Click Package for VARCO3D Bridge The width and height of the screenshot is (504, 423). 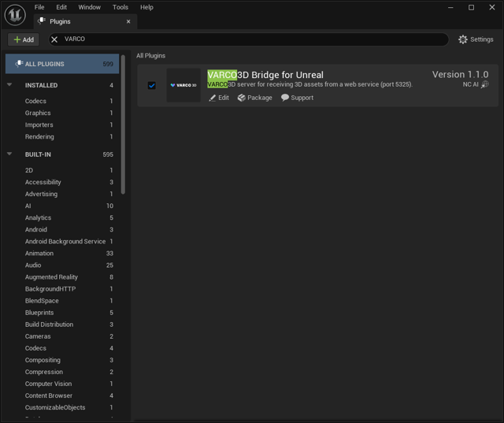tap(255, 98)
